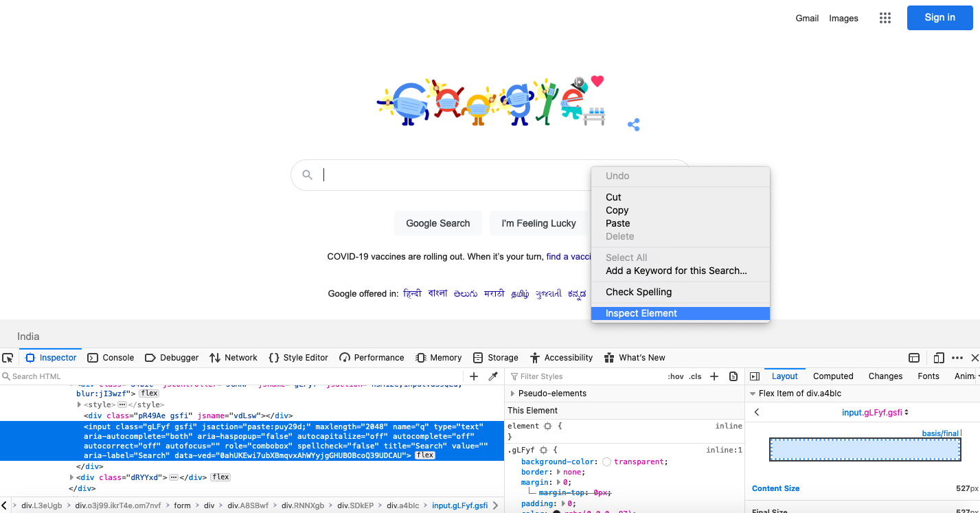Open Responsive Design Mode icon
980x513 pixels.
[x=939, y=358]
